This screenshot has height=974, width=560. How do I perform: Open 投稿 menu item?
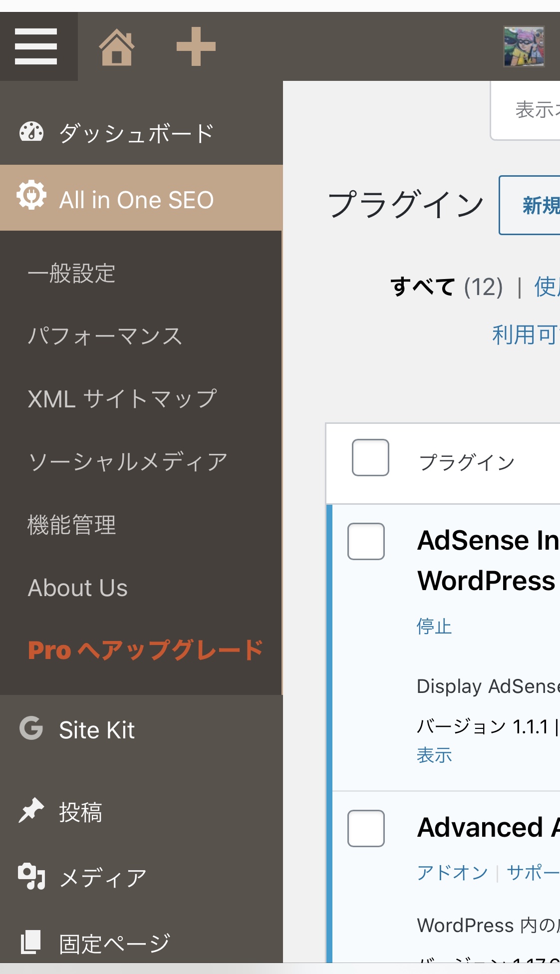141,812
